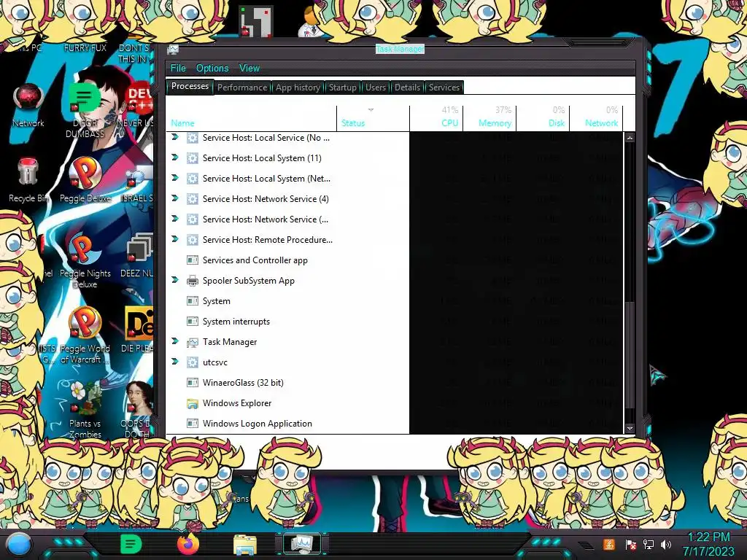
Task: Select the Peggle World of Warcraft shortcut
Action: pyautogui.click(x=85, y=335)
